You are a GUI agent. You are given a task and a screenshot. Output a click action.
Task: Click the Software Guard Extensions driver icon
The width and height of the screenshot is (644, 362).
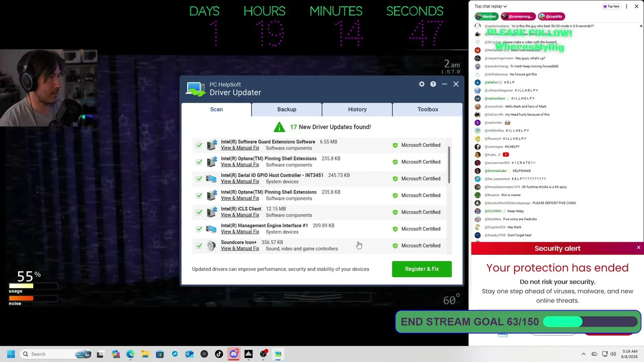(212, 145)
